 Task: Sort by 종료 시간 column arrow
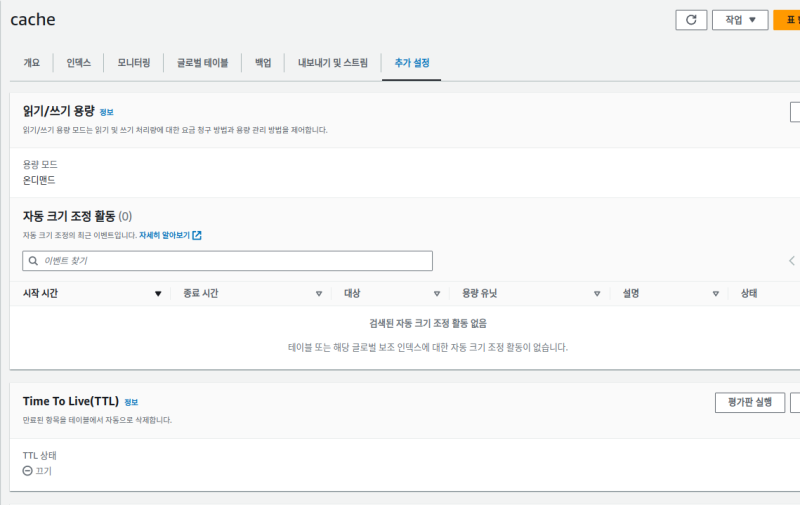pyautogui.click(x=319, y=294)
